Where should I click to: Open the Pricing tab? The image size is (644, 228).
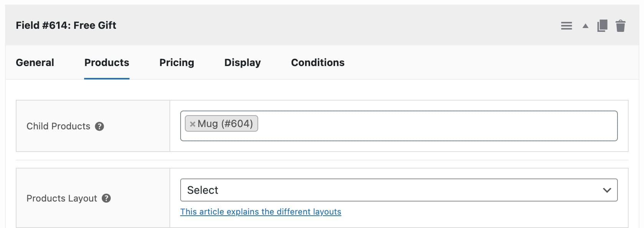[176, 62]
